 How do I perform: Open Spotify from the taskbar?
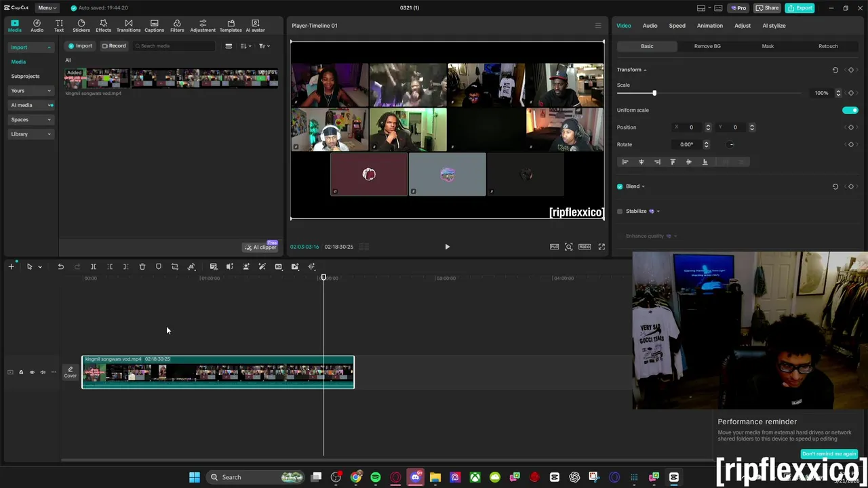tap(376, 477)
